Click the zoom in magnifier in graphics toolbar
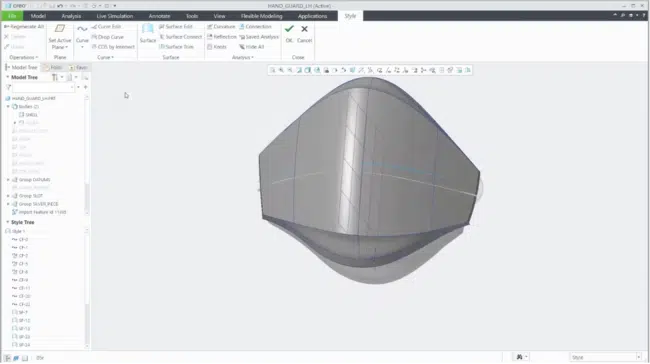Image resolution: width=650 pixels, height=364 pixels. click(281, 70)
